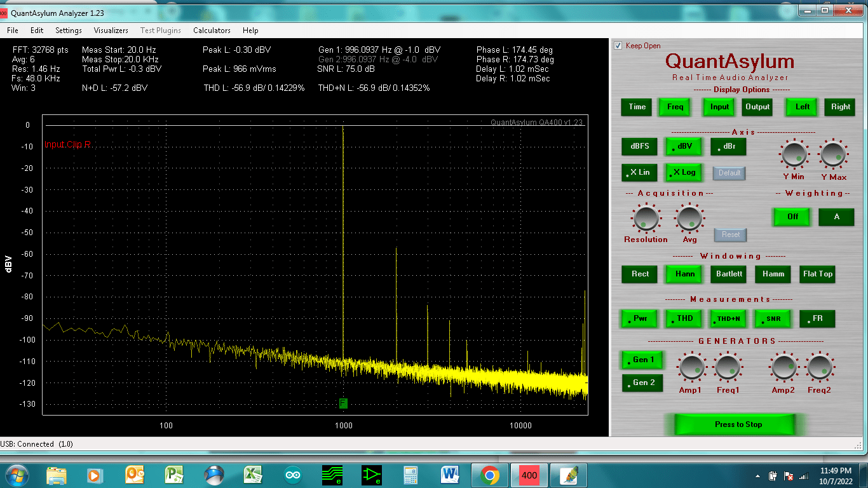The image size is (868, 488).
Task: Select the dBV axis button
Action: (684, 146)
